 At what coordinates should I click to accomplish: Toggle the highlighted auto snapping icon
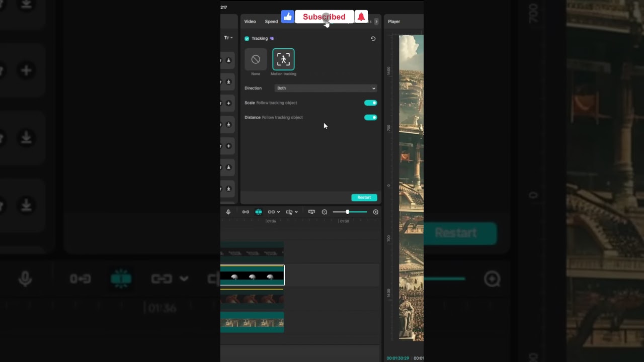[259, 212]
